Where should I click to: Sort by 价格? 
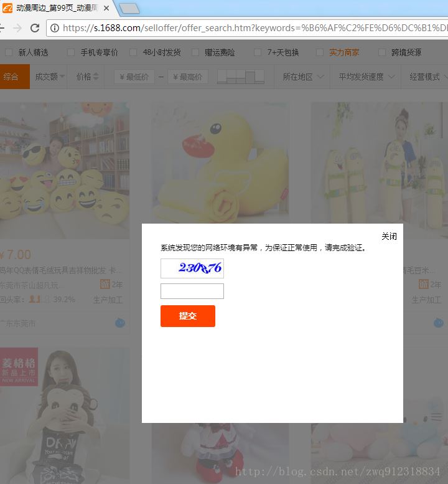coord(88,77)
